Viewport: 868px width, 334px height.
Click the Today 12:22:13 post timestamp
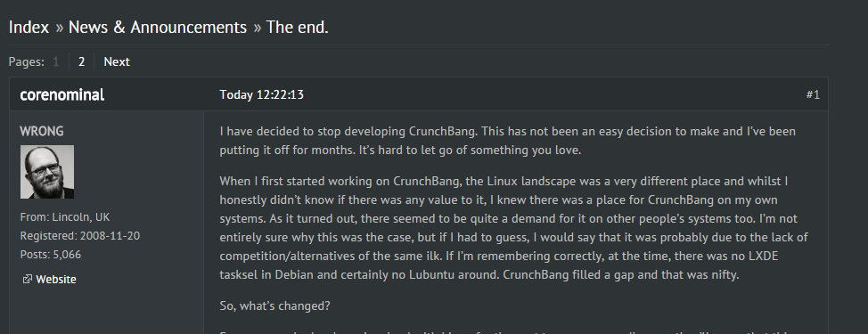[261, 94]
